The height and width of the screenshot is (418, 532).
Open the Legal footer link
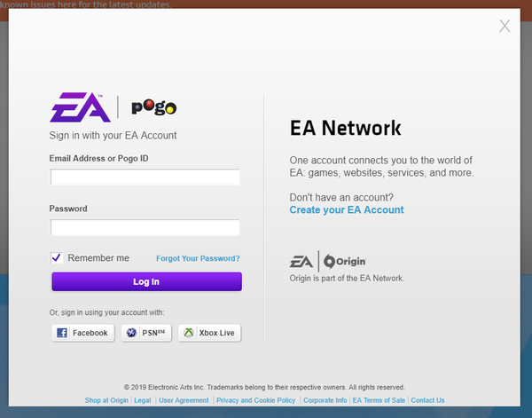[143, 400]
